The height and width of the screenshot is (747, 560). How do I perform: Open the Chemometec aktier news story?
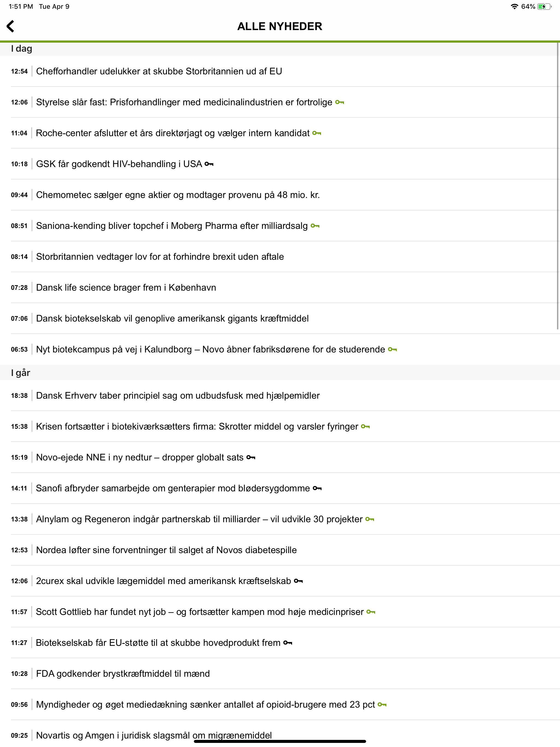178,195
